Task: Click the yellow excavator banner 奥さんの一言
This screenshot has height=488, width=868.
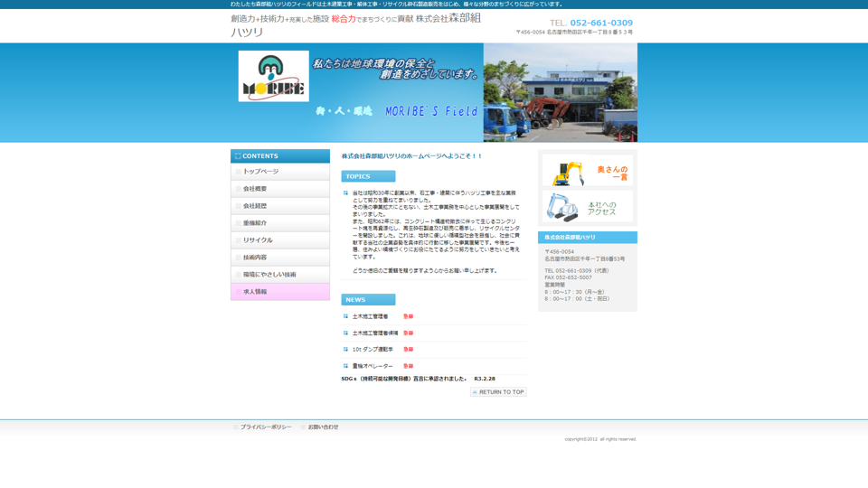Action: pyautogui.click(x=587, y=171)
